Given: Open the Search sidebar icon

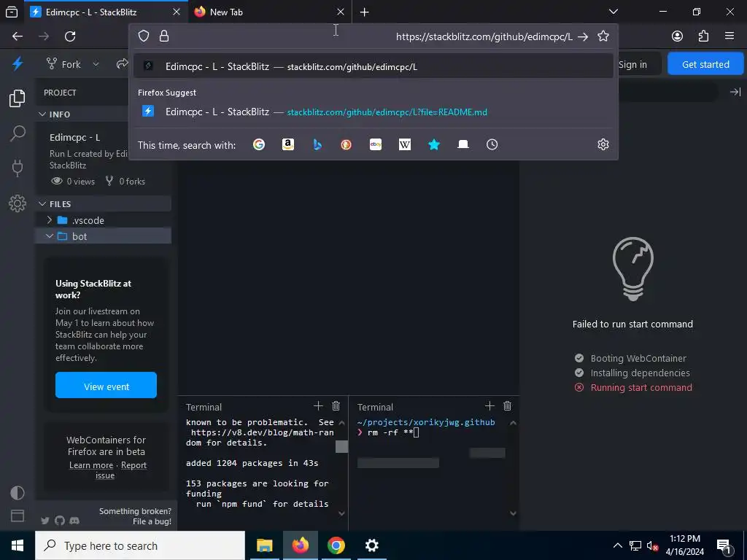Looking at the screenshot, I should (x=18, y=133).
